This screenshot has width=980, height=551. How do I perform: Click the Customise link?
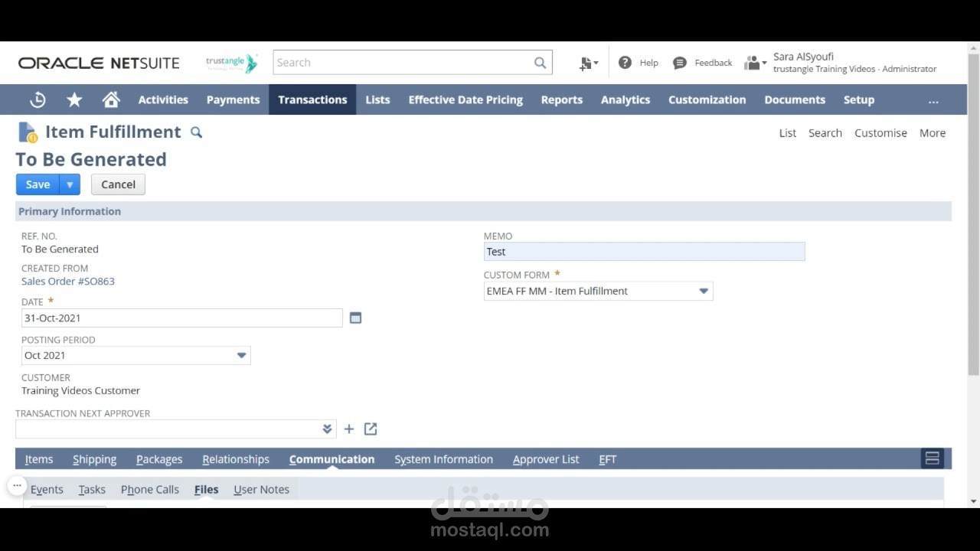tap(880, 133)
